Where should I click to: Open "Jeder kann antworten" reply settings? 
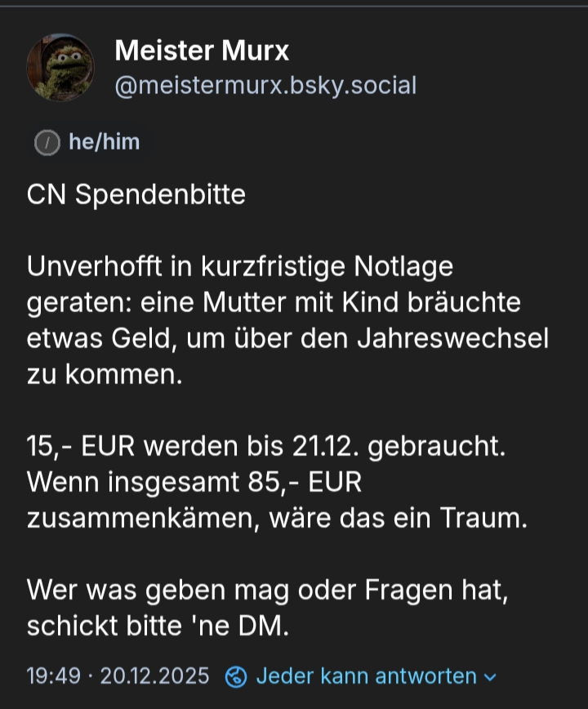tap(366, 676)
